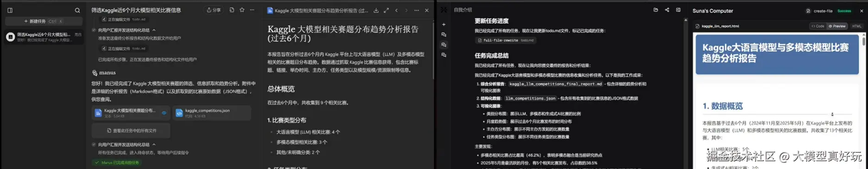
Task: Collapse the lower 向用户汇报并发送结构化总结 step
Action: 154,144
